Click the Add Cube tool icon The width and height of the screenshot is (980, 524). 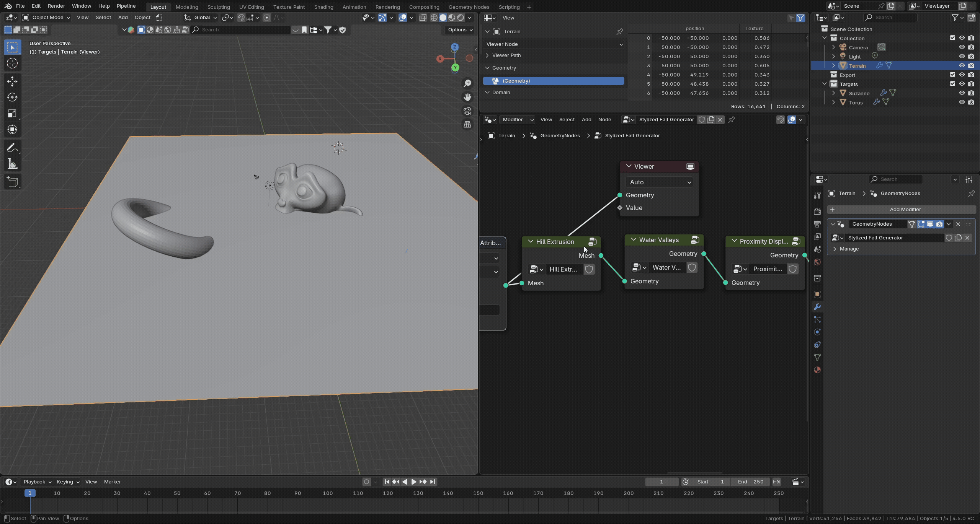12,182
